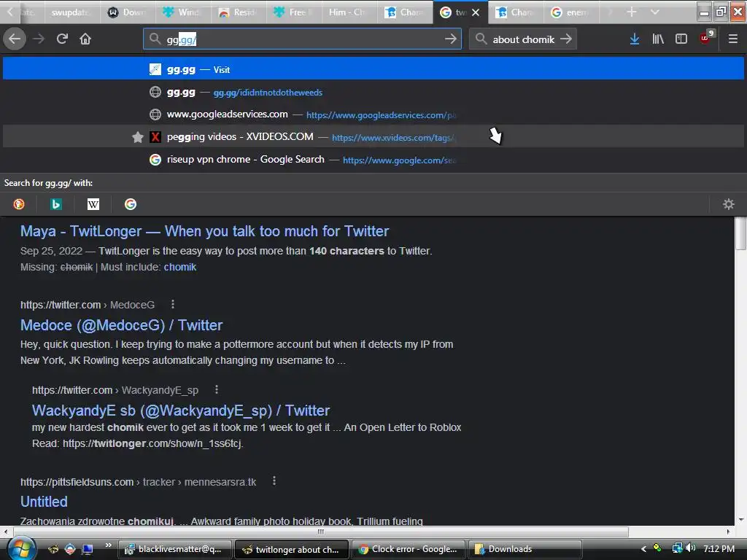Switch to the 'Free' tab
747x560 pixels.
coord(294,12)
